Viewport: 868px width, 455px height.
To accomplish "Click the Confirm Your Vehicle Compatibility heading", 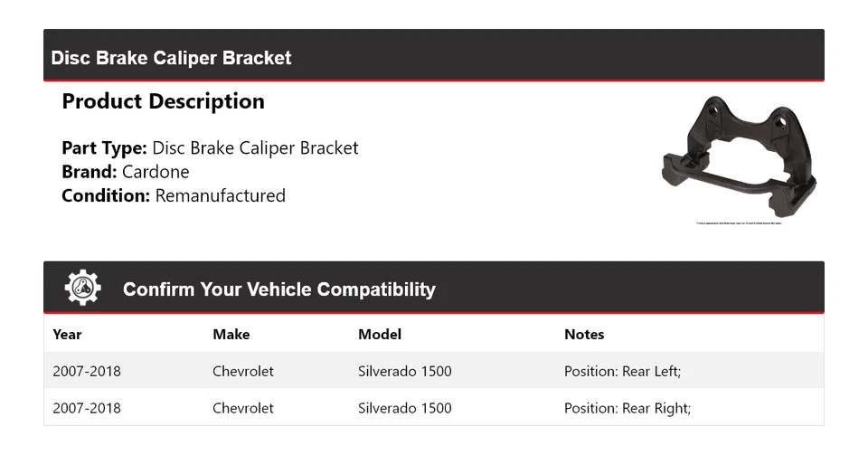I will 278,289.
